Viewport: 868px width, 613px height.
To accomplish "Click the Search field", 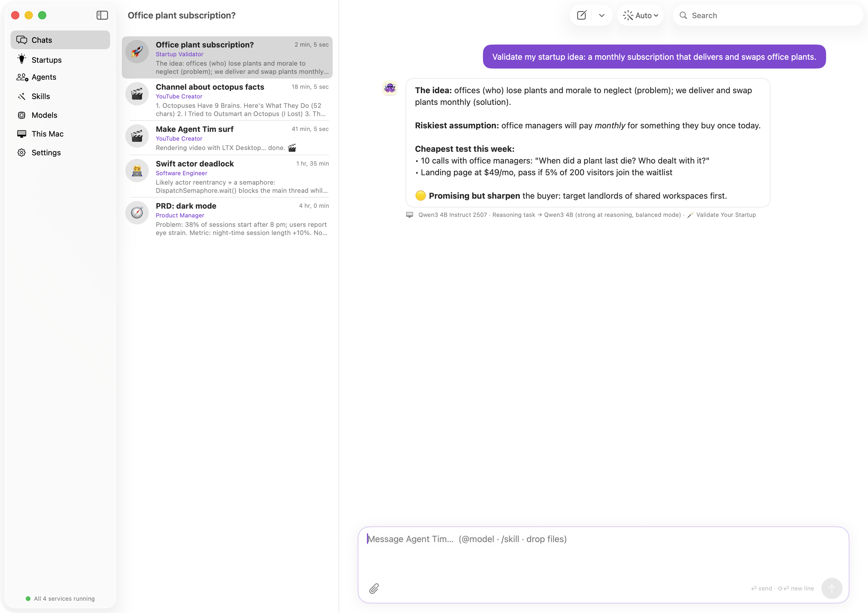I will pyautogui.click(x=768, y=16).
